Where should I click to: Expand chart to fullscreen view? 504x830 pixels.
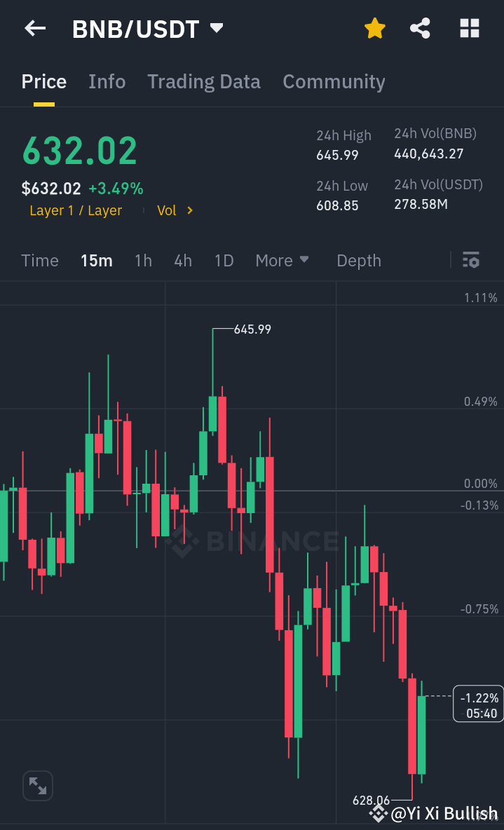point(37,785)
